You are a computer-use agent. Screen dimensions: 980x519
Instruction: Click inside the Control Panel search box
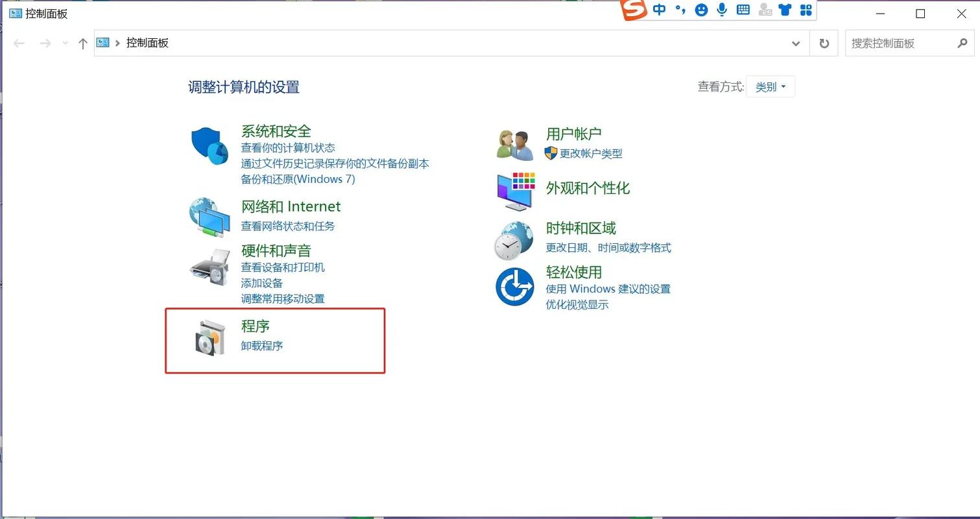click(x=902, y=43)
